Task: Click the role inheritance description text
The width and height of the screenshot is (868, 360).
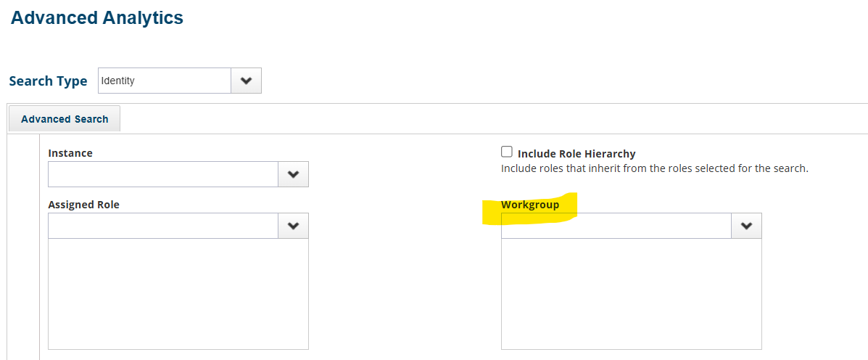Action: 654,168
